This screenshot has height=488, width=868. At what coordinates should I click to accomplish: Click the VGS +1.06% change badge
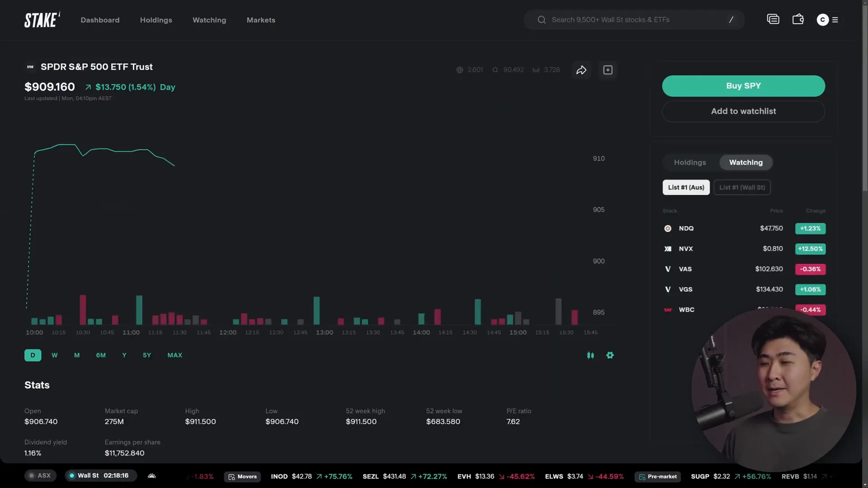[x=810, y=290]
